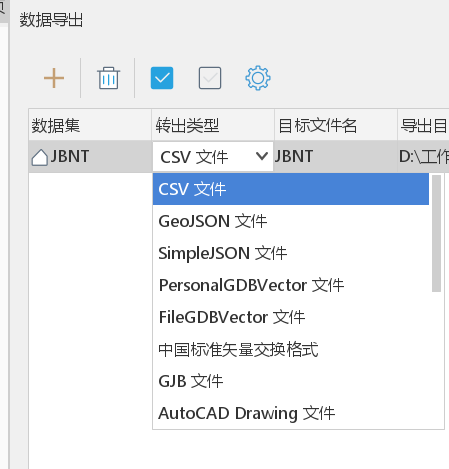Select the highlighted CSV 文件 option in list
Viewport: 449px width, 469px height.
pyautogui.click(x=291, y=189)
